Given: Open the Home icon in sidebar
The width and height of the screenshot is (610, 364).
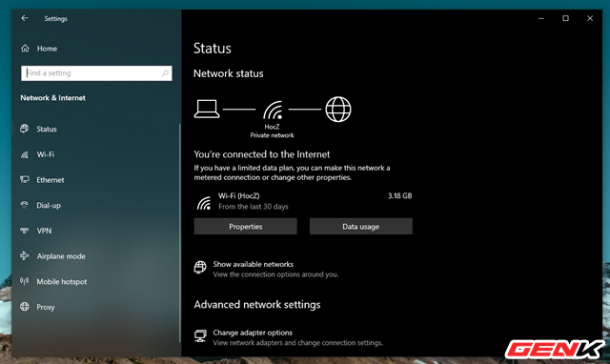Looking at the screenshot, I should [26, 49].
